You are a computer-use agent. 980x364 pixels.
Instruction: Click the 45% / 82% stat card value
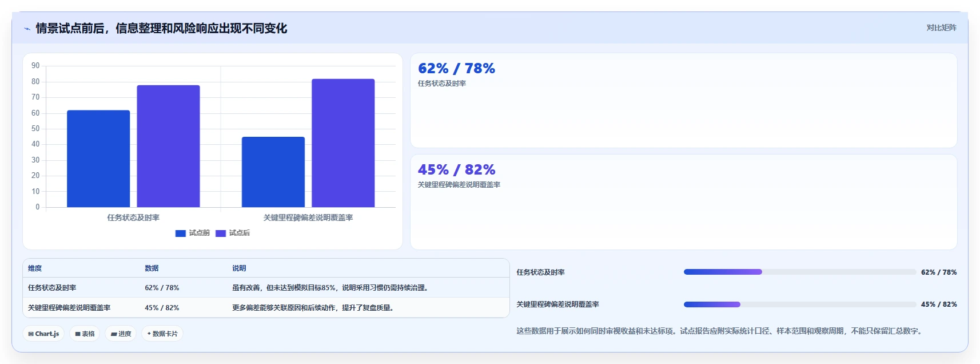click(x=456, y=170)
